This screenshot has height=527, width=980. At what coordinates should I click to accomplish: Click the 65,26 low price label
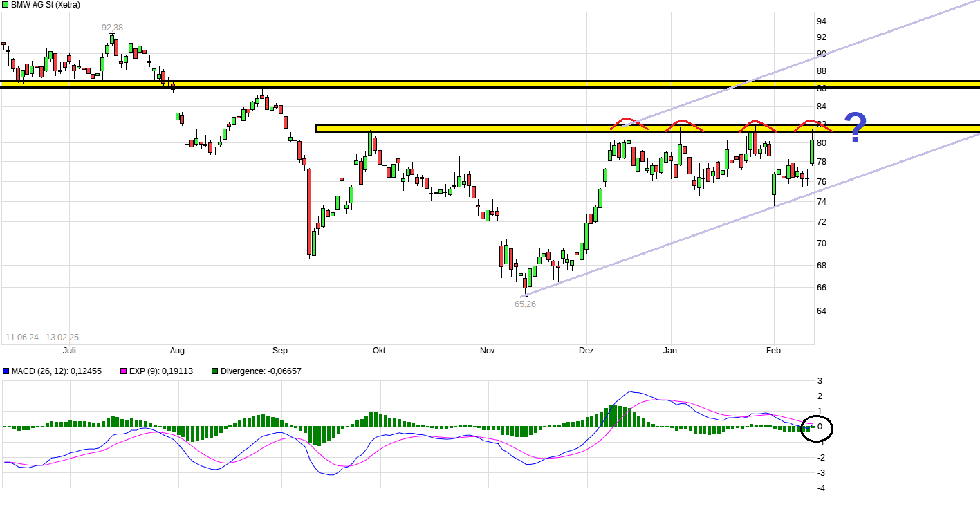tap(525, 304)
